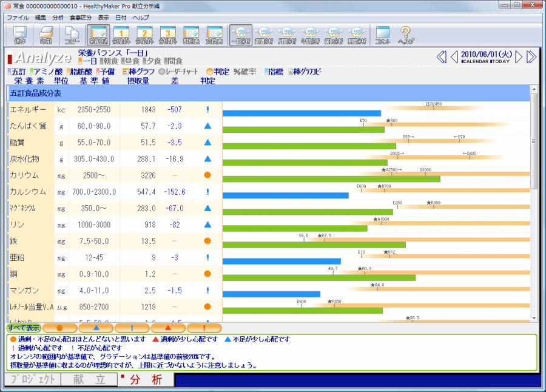Select the 年間分析 yearly analysis icon
The width and height of the screenshot is (546, 392).
(x=311, y=35)
